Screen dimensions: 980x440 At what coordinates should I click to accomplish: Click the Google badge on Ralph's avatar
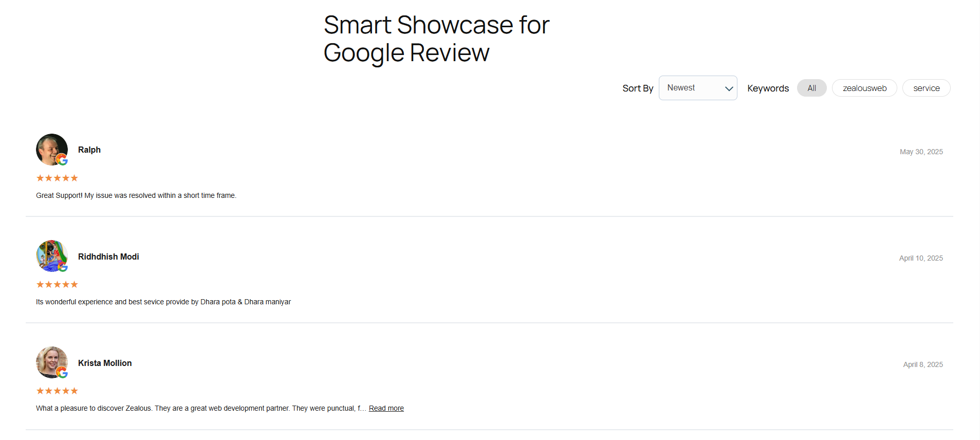point(62,160)
